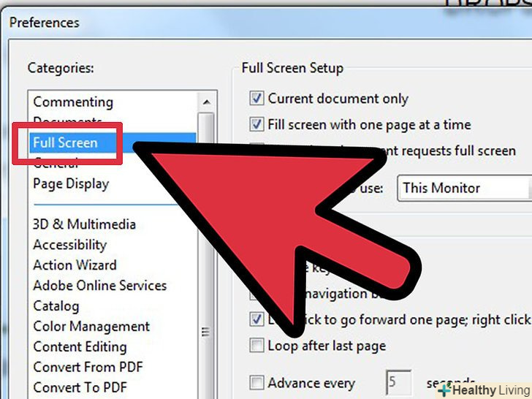Choose 3D & Multimedia category

tap(85, 224)
